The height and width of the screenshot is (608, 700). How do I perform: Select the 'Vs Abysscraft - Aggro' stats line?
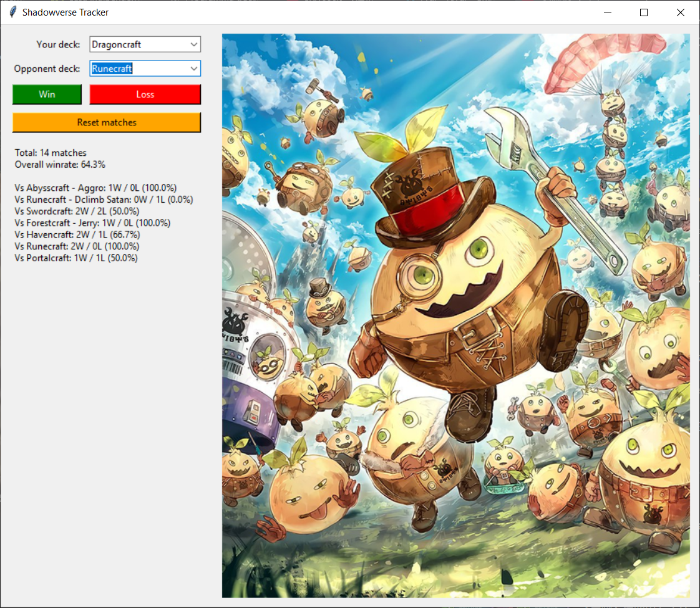click(95, 187)
